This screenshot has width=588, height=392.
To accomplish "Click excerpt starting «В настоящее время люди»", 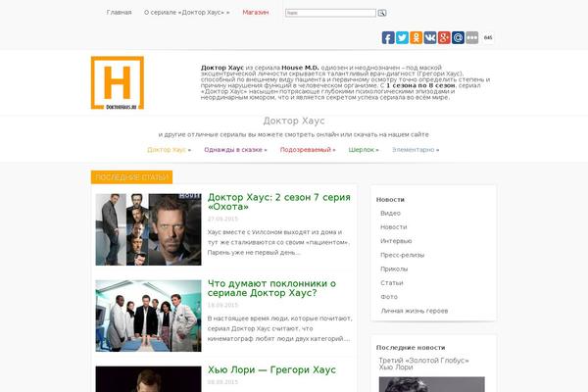I will click(x=279, y=328).
